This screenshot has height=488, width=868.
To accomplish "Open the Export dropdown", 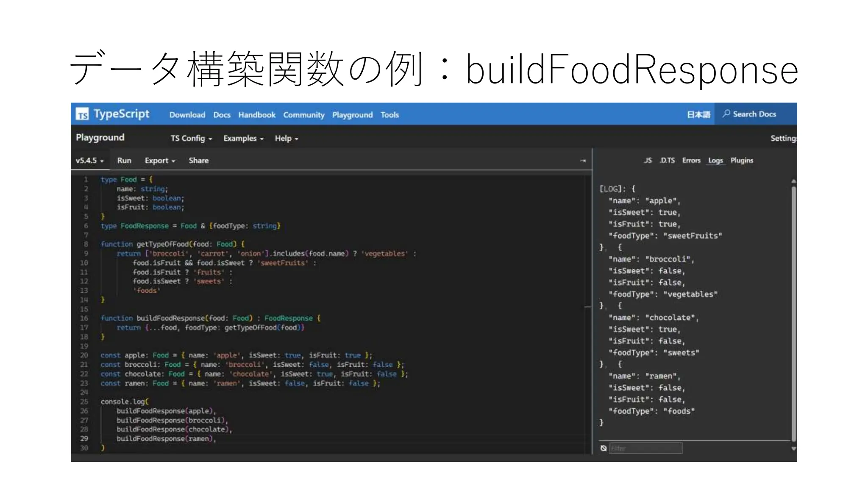I will (160, 161).
